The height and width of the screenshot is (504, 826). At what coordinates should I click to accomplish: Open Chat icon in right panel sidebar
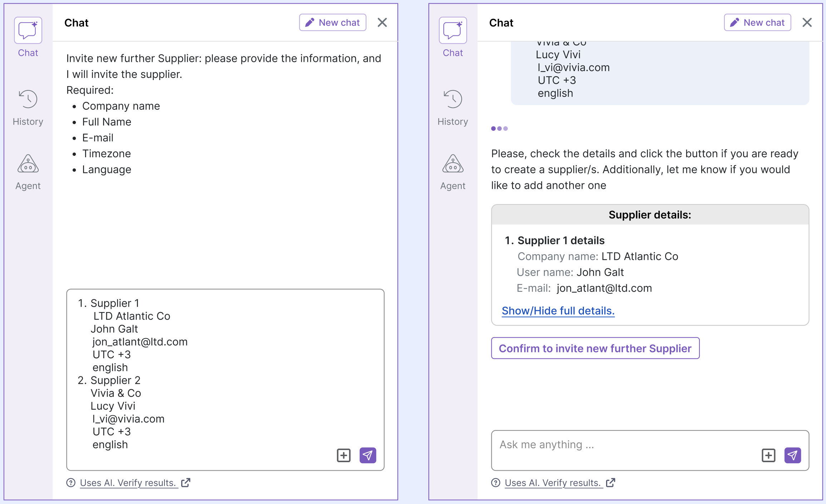pyautogui.click(x=453, y=31)
